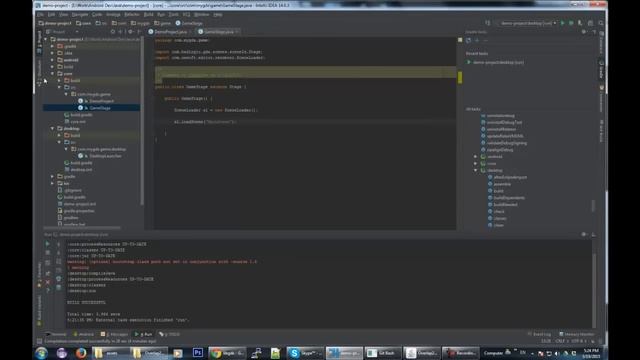640x360 pixels.
Task: Click the project tree horizontal scrollbar
Action: click(x=82, y=228)
